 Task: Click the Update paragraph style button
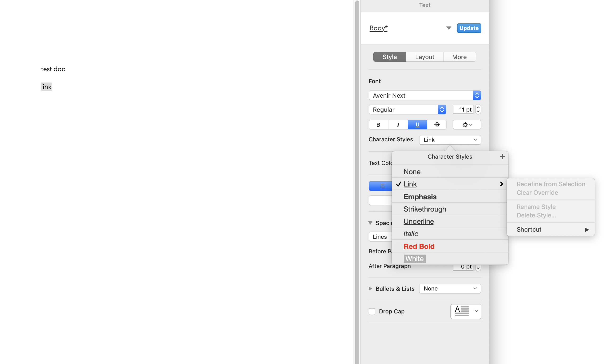[469, 28]
